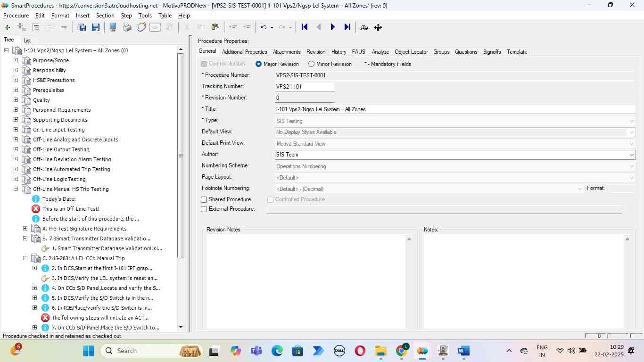Screen dimensions: 644x362
Task: Click the tree scrollbar down arrow
Action: (x=181, y=327)
